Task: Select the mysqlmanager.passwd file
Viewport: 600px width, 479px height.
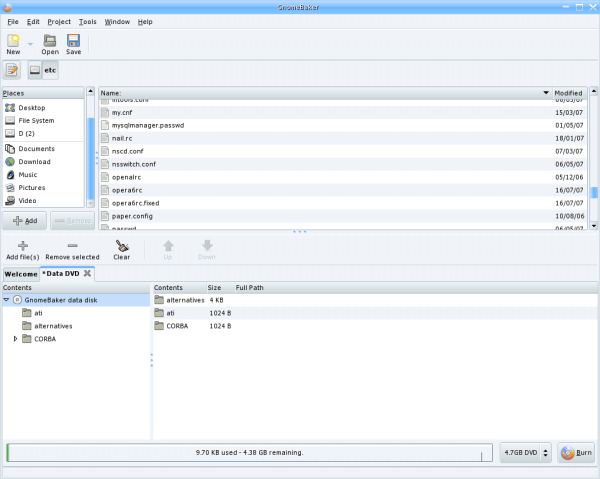Action: 342,125
